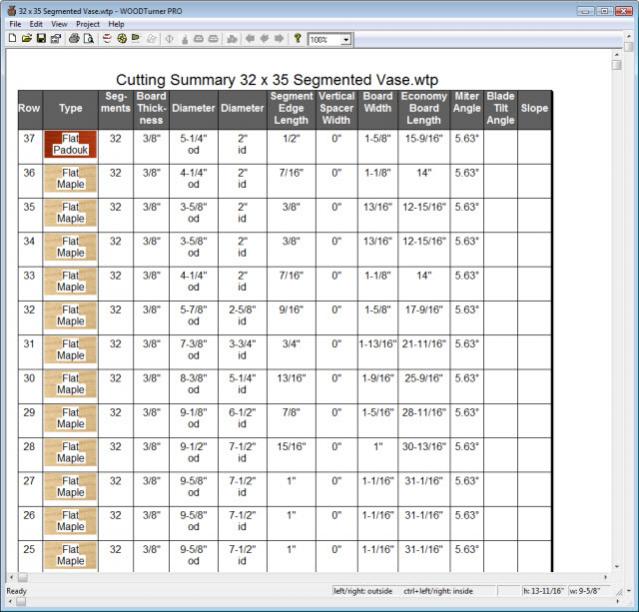Open a file using the folder icon

click(26, 39)
